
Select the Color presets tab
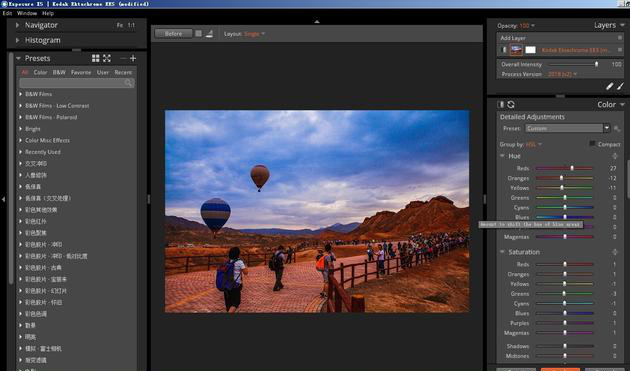(x=40, y=72)
